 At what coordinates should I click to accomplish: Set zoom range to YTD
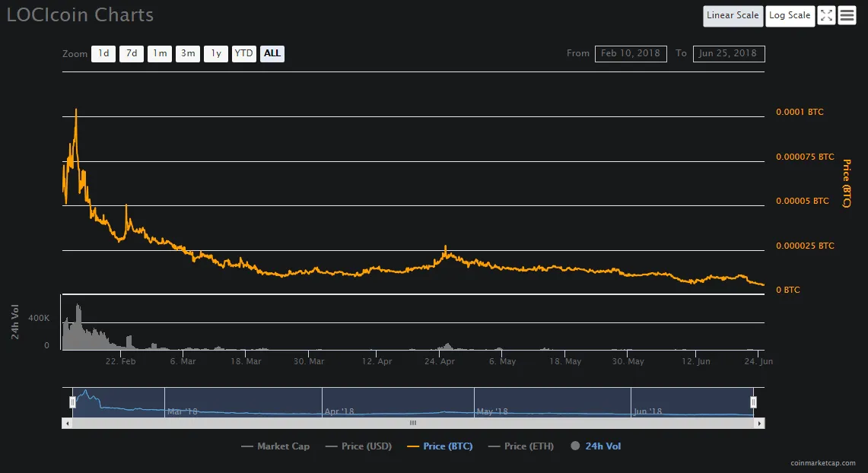(244, 54)
